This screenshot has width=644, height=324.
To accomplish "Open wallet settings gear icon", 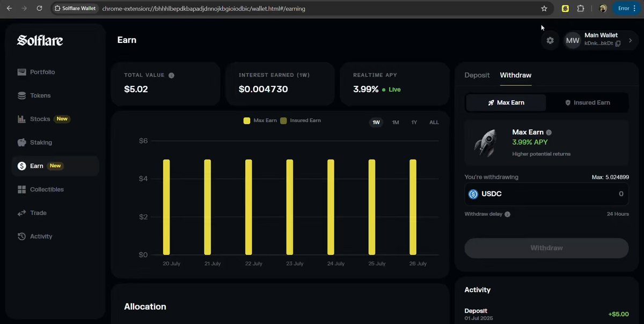I will [550, 40].
